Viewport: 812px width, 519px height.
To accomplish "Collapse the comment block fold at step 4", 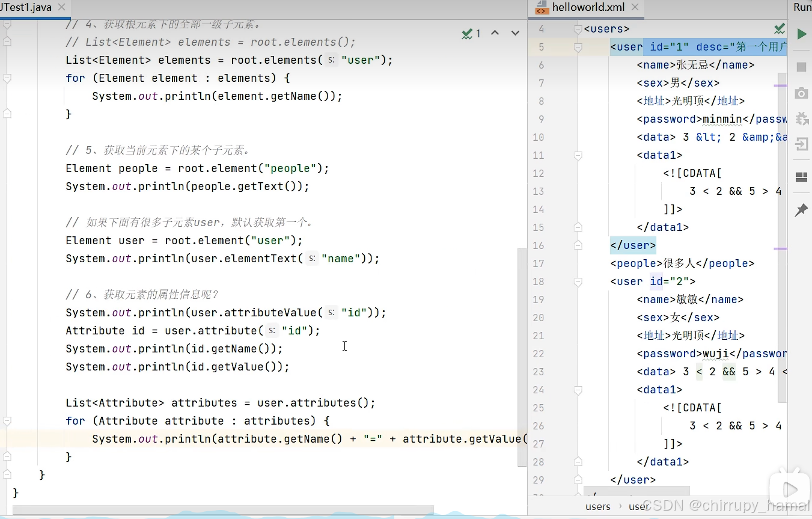I will click(x=7, y=24).
